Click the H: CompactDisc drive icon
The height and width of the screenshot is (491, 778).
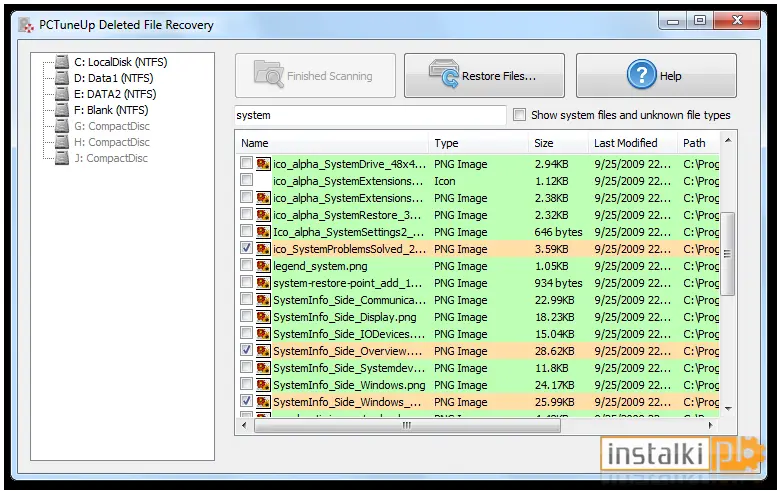tap(62, 142)
